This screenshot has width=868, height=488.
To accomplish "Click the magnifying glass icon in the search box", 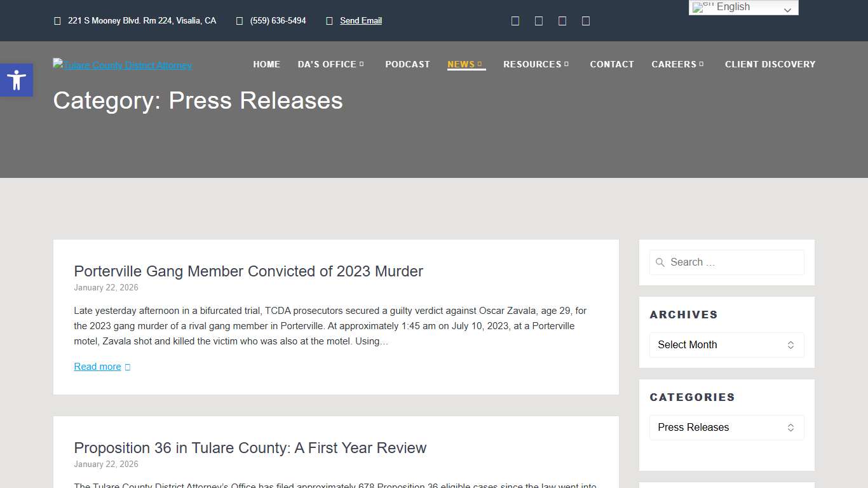I will pos(660,262).
